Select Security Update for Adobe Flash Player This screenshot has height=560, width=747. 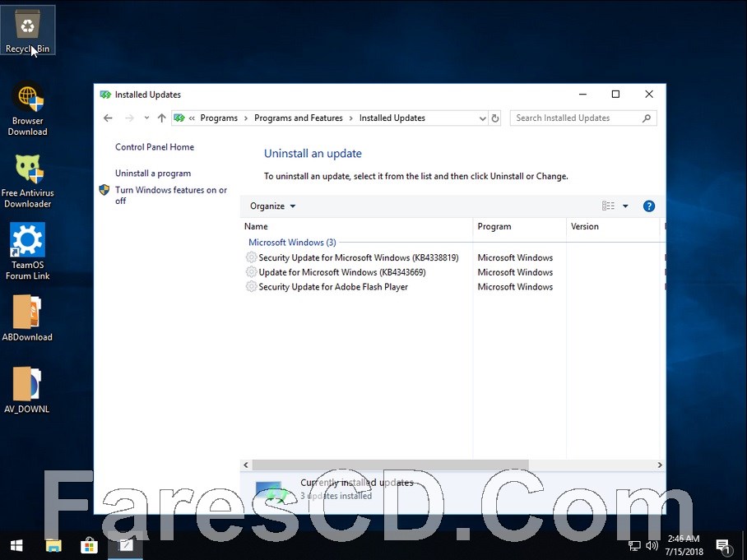pyautogui.click(x=333, y=287)
